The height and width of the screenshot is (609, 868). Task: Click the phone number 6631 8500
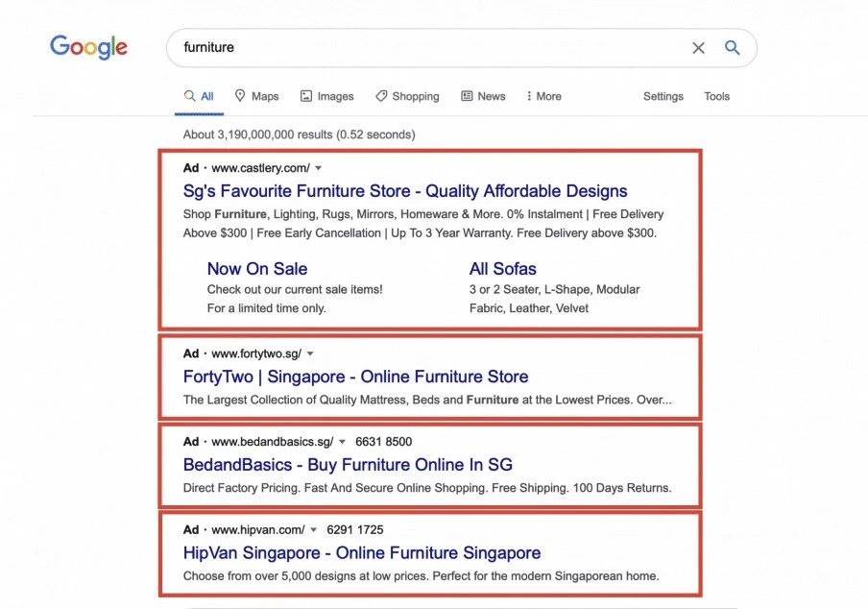[x=384, y=441]
